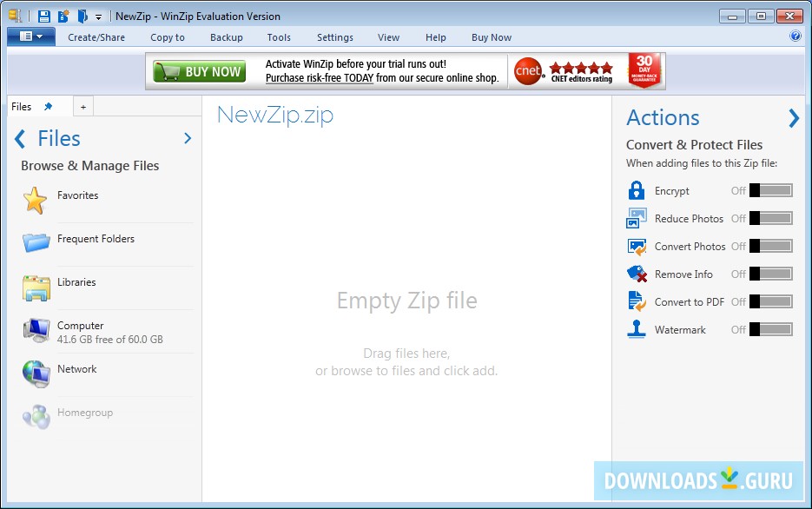812x509 pixels.
Task: Click the Save floppy disk icon
Action: pyautogui.click(x=44, y=16)
